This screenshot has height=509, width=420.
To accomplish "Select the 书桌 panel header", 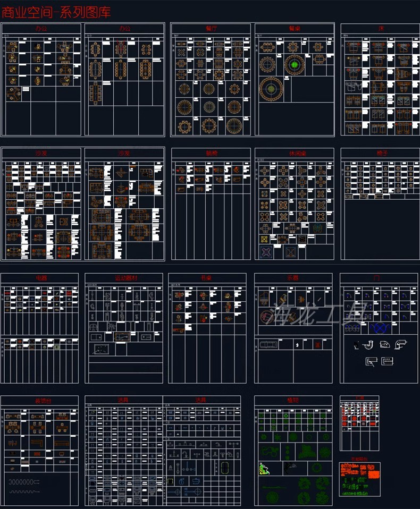I will tap(207, 278).
